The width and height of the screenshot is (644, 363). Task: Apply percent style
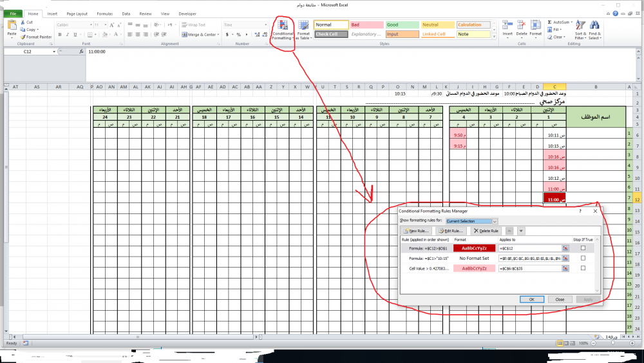click(x=239, y=35)
